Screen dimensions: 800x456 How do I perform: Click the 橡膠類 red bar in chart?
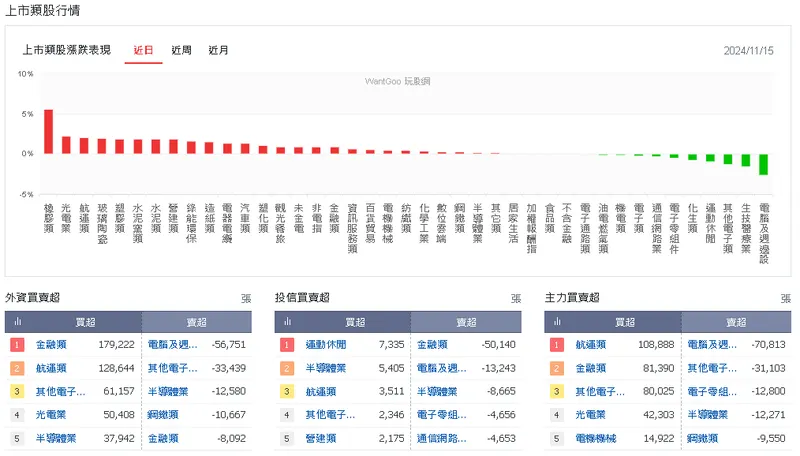(x=48, y=132)
